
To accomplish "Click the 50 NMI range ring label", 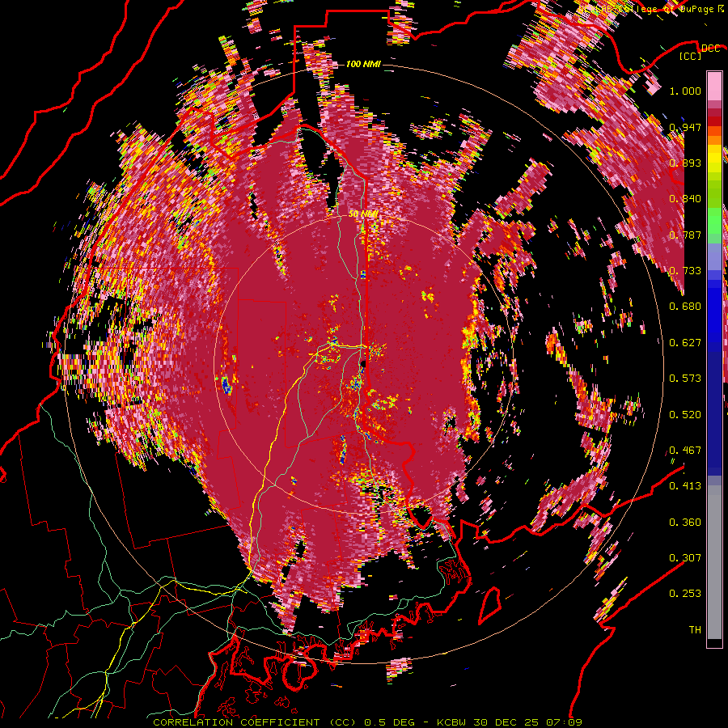I will click(363, 214).
